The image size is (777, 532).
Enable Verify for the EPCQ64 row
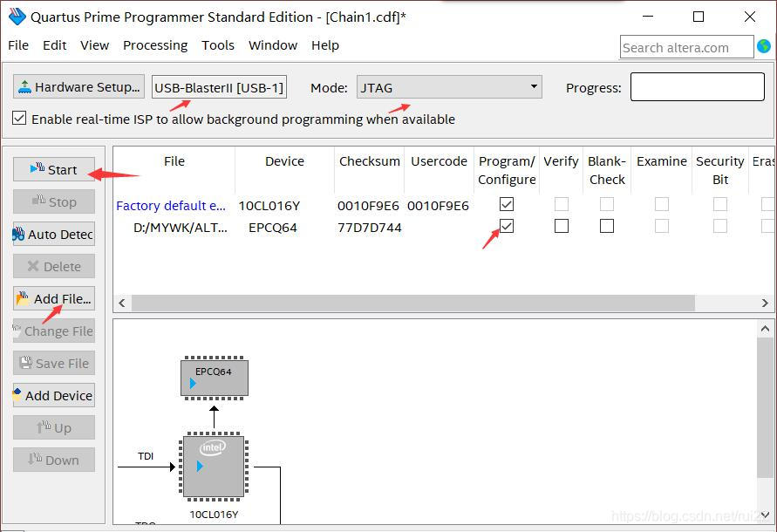(561, 226)
